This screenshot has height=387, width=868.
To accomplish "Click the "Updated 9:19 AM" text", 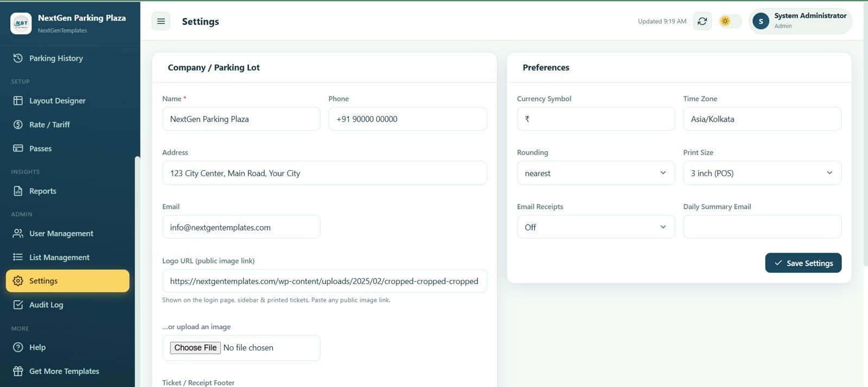I will pyautogui.click(x=662, y=21).
